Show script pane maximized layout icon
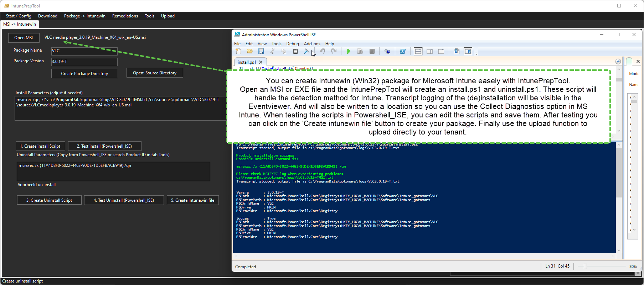644x285 pixels. 441,52
